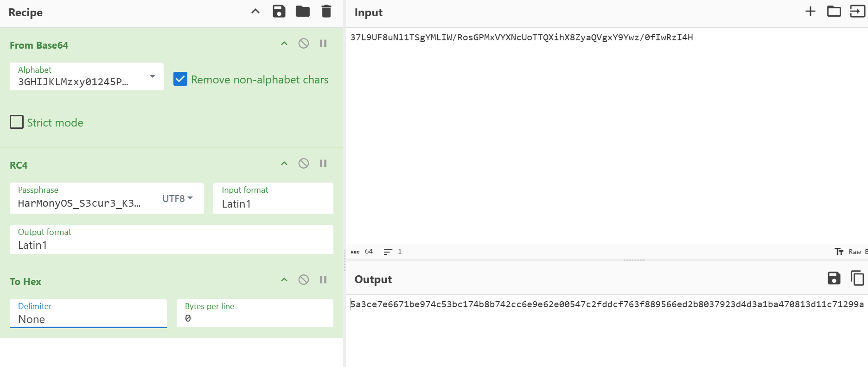Uncheck Remove non-alphabet chars
The image size is (868, 367).
(180, 79)
